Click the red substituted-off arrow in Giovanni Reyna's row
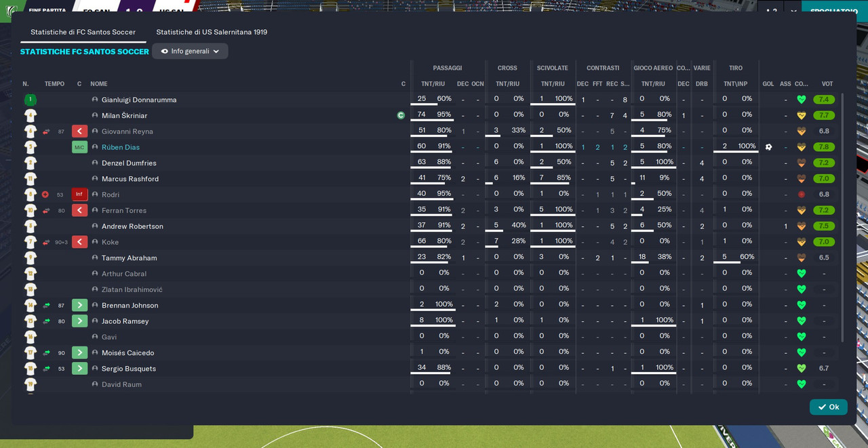868x448 pixels. pyautogui.click(x=79, y=131)
